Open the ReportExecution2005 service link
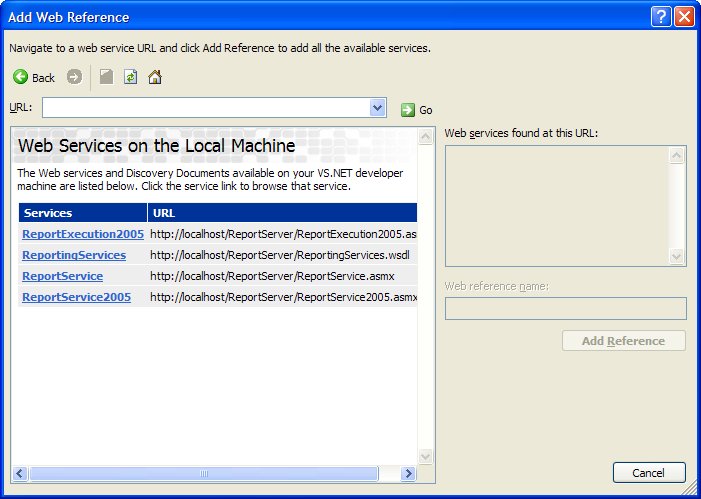 point(83,234)
